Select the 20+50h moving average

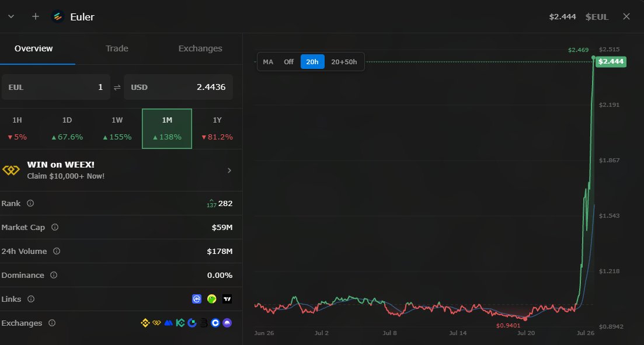tap(344, 62)
